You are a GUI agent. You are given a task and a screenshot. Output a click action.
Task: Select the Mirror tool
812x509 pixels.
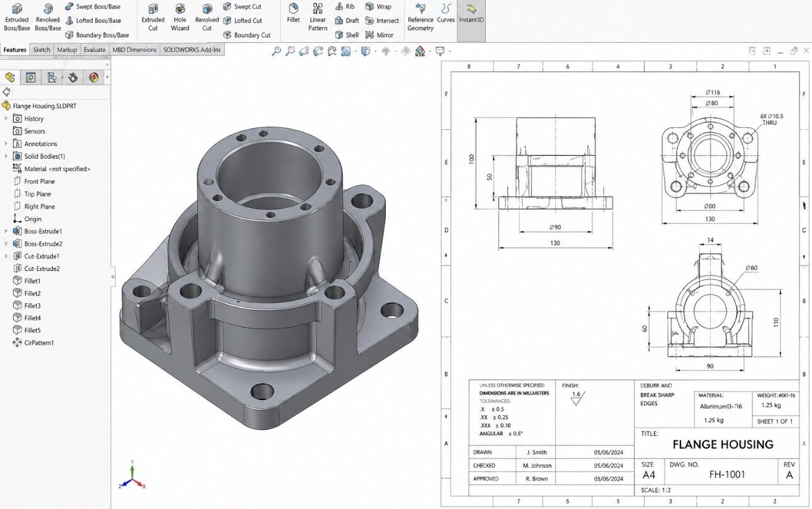[x=379, y=35]
